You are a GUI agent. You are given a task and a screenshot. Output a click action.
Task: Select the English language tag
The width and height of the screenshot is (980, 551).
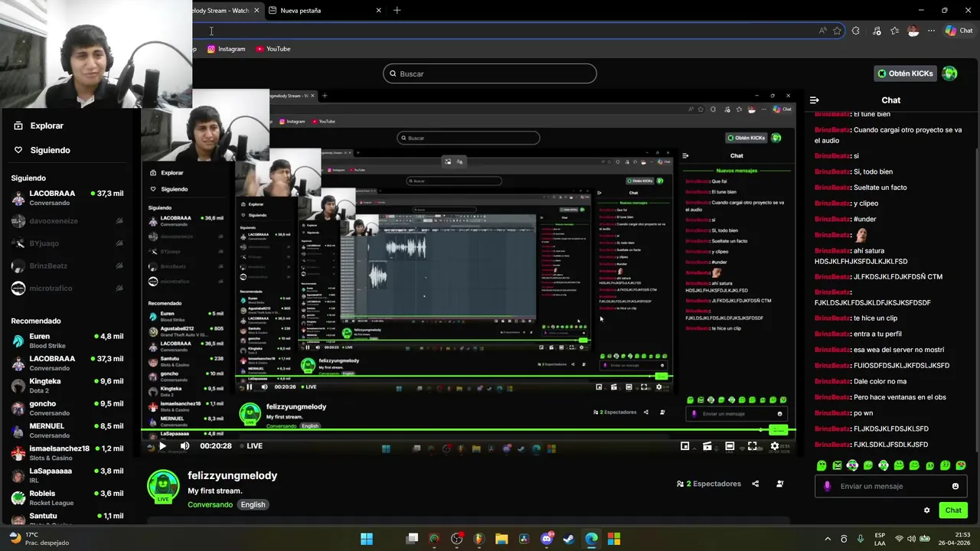tap(253, 504)
